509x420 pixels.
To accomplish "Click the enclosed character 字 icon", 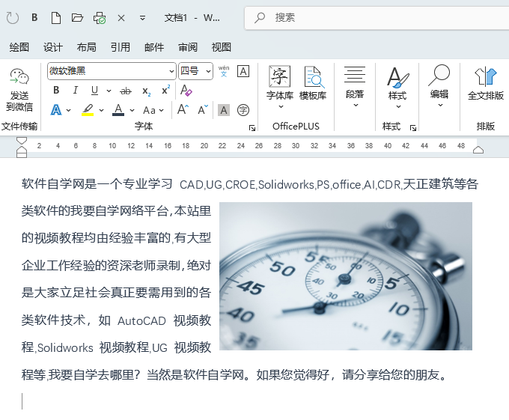I will coord(243,110).
